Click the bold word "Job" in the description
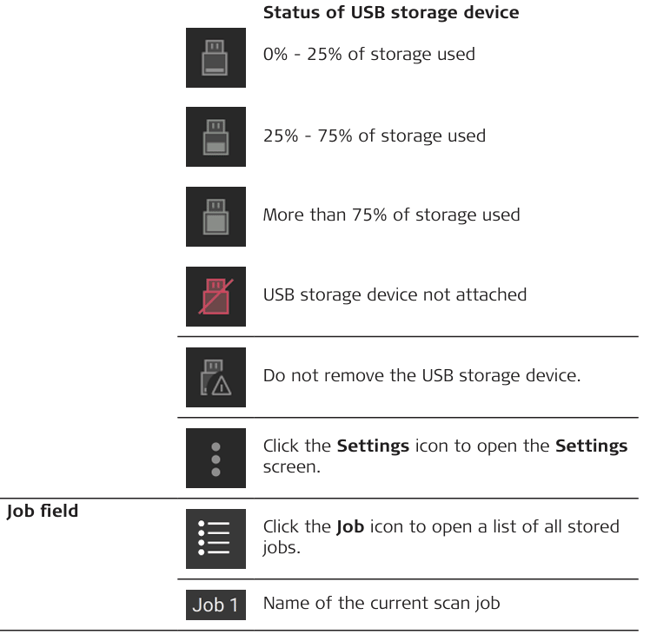Image resolution: width=670 pixels, height=641 pixels. tap(348, 527)
